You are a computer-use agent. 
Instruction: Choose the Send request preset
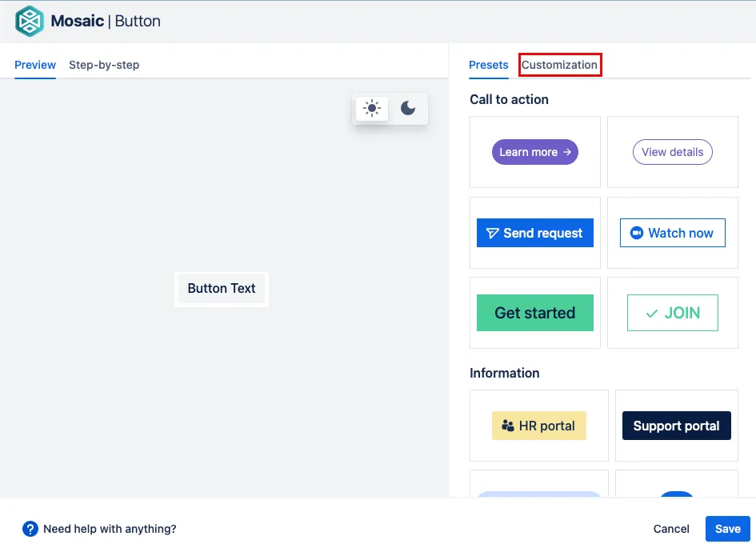[534, 233]
